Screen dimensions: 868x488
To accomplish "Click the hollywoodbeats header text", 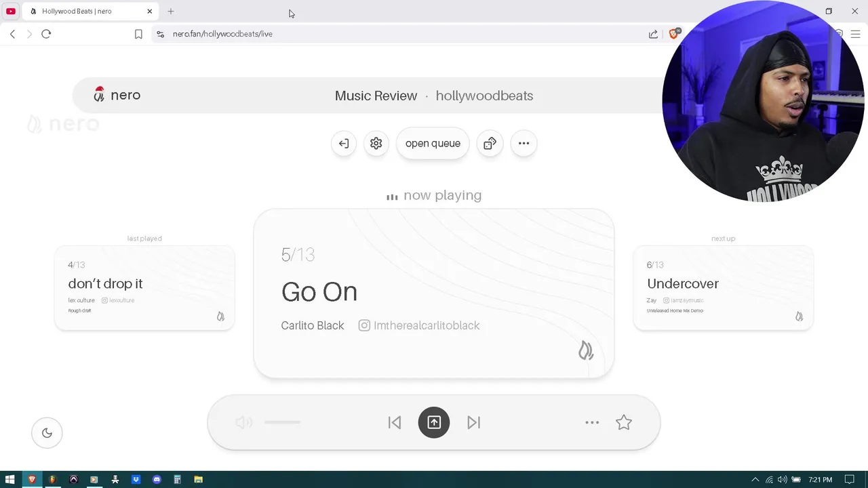I will click(484, 96).
